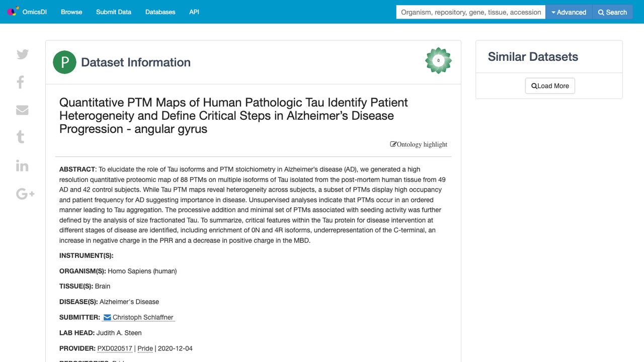Click the dataset title text
644x362 pixels.
click(x=233, y=116)
